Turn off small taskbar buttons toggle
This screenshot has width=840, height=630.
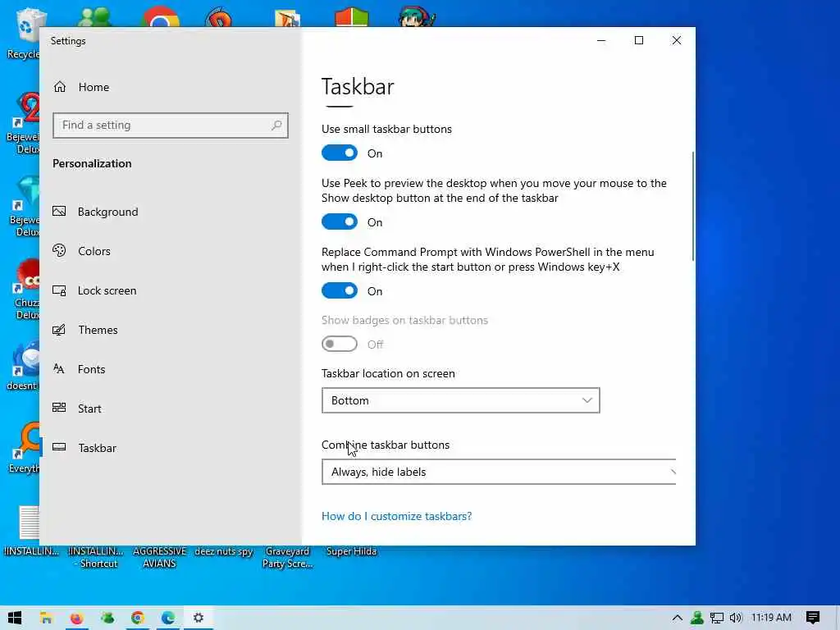pyautogui.click(x=340, y=153)
